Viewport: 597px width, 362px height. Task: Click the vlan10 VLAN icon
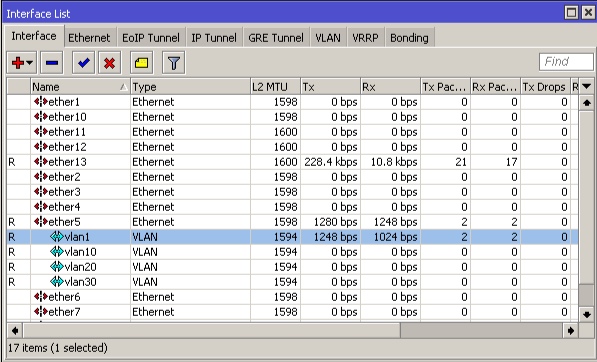tap(57, 252)
